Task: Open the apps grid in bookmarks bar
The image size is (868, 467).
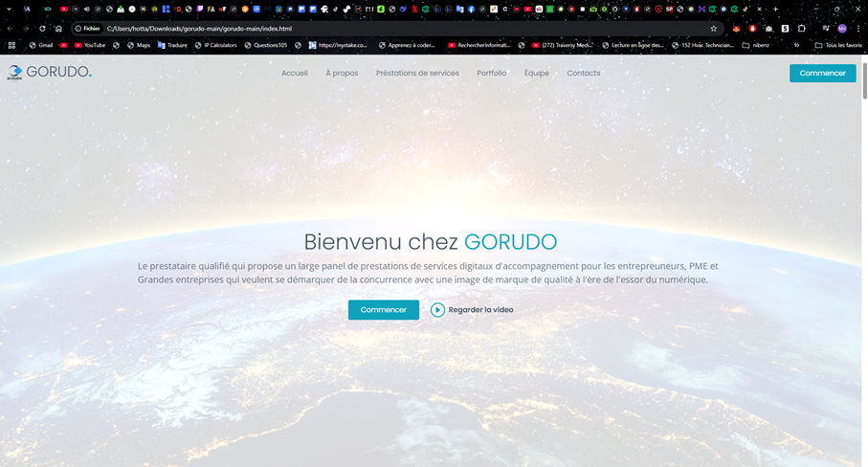Action: (11, 45)
